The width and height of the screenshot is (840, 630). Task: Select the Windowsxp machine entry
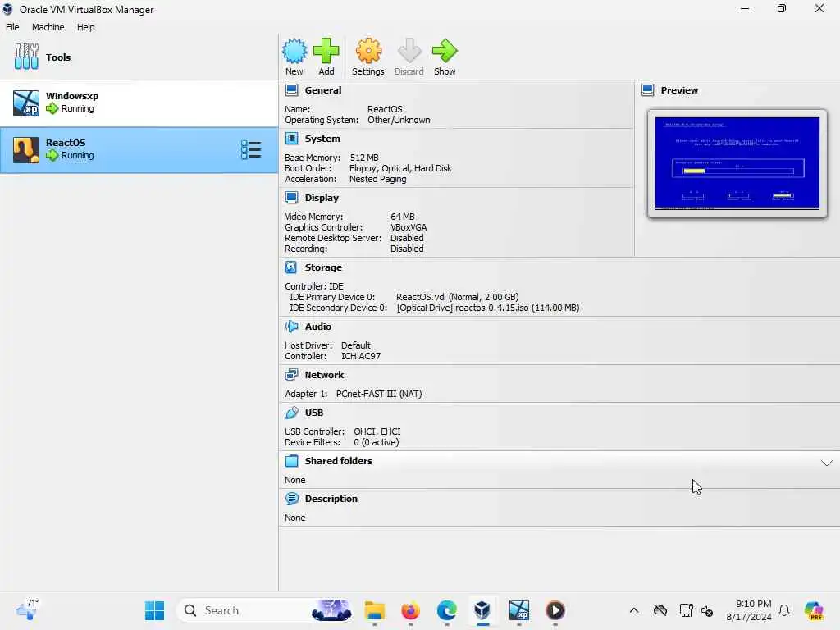pos(139,103)
